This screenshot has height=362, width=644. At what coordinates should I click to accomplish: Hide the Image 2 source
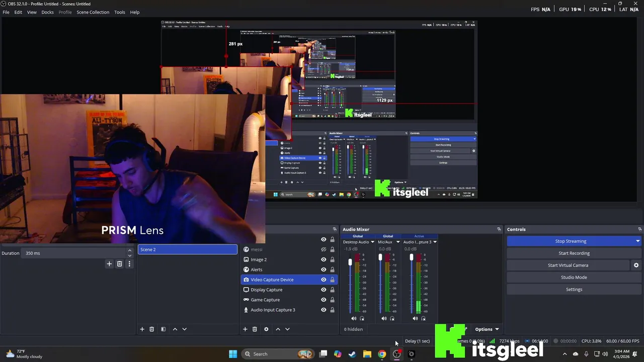pyautogui.click(x=324, y=259)
